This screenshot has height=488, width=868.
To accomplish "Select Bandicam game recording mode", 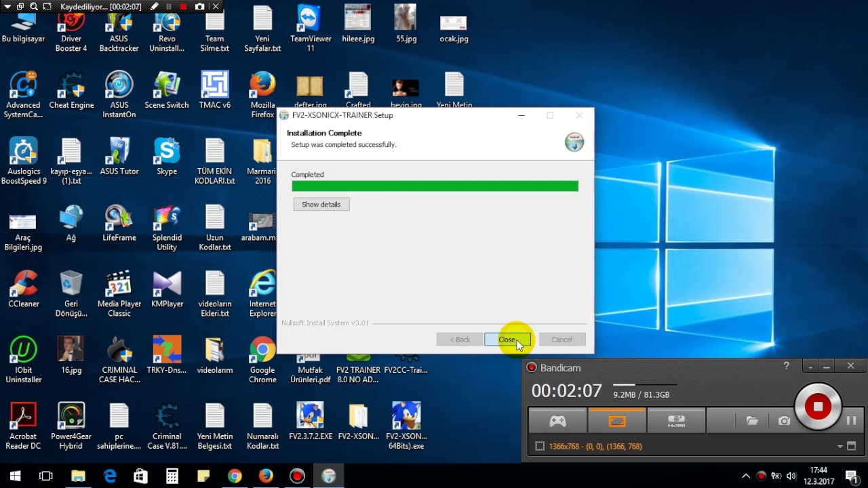I will pyautogui.click(x=557, y=421).
